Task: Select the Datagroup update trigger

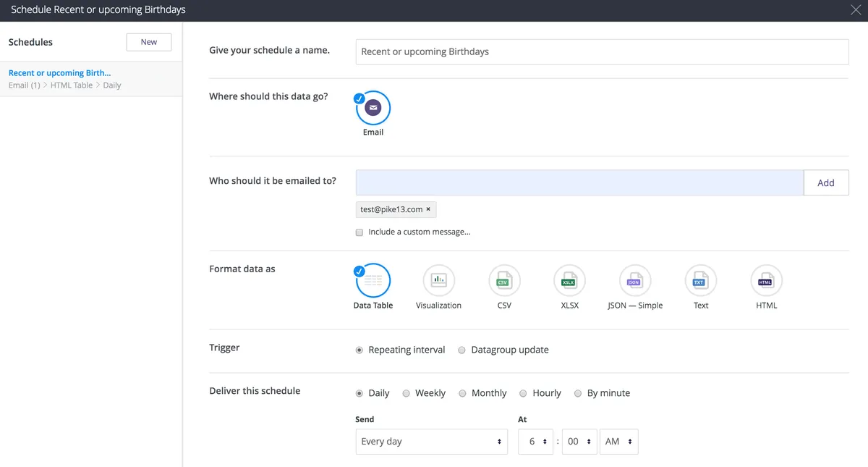Action: coord(462,350)
